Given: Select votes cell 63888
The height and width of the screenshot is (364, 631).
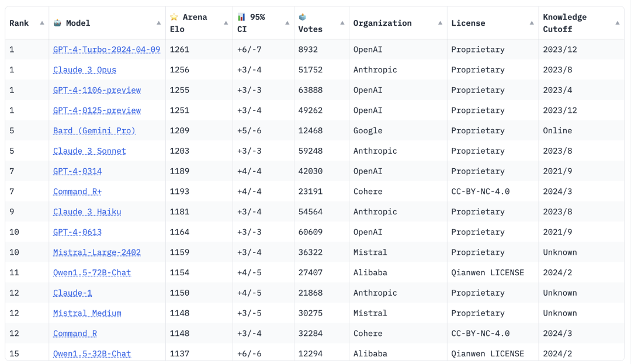Looking at the screenshot, I should [x=310, y=90].
